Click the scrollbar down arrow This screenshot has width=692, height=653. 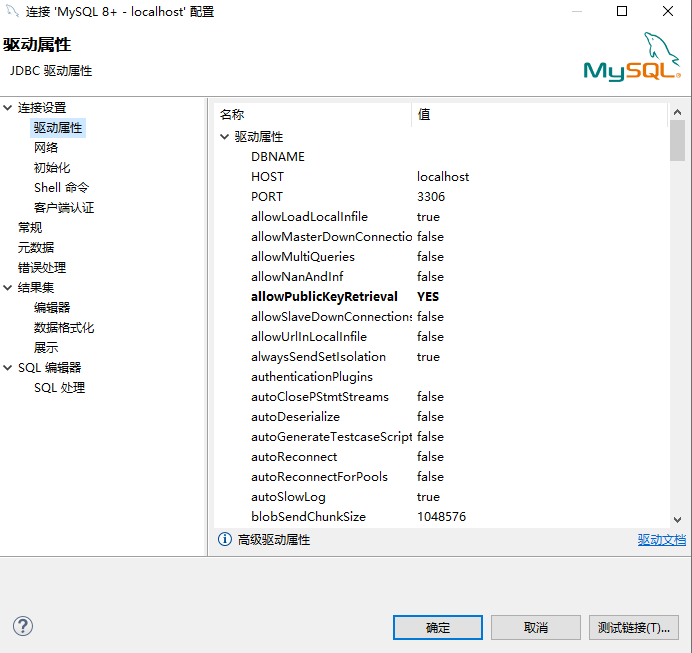(677, 520)
